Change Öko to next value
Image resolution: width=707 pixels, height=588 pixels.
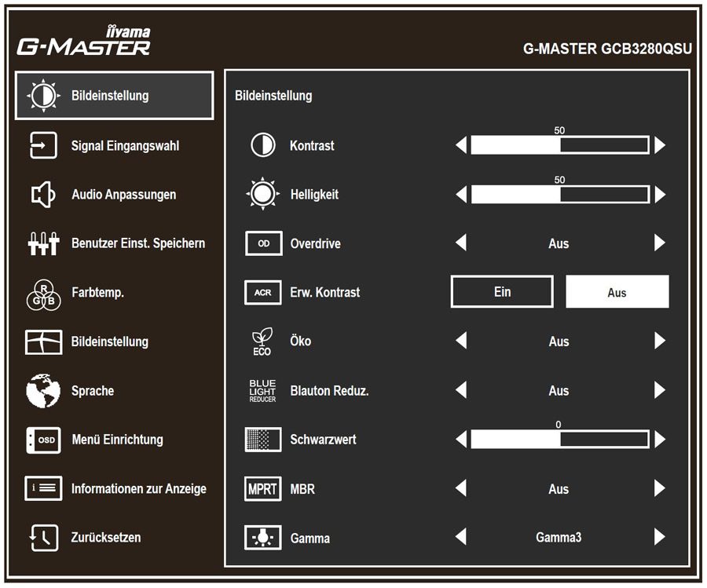(x=660, y=341)
